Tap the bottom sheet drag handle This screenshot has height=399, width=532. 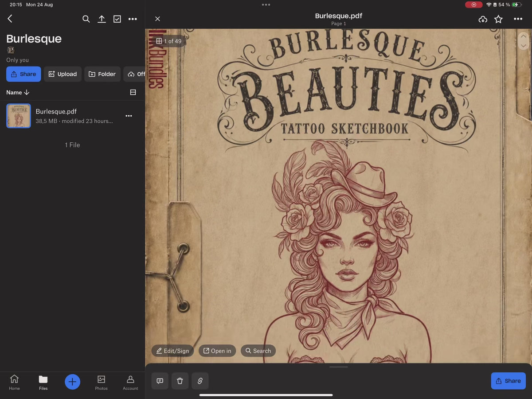[339, 367]
